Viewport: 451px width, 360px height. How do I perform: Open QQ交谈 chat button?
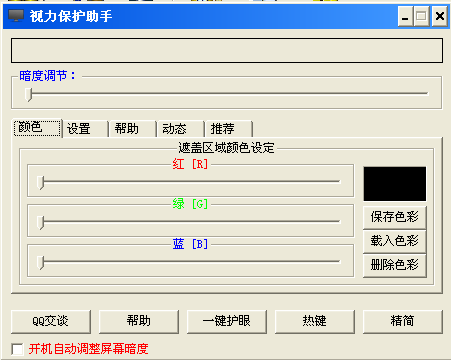51,321
